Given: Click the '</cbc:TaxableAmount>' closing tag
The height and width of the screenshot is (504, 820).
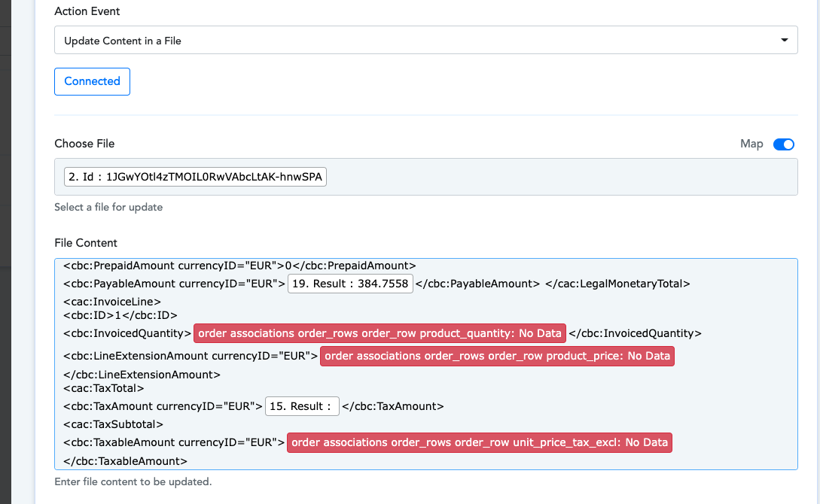Looking at the screenshot, I should (125, 461).
